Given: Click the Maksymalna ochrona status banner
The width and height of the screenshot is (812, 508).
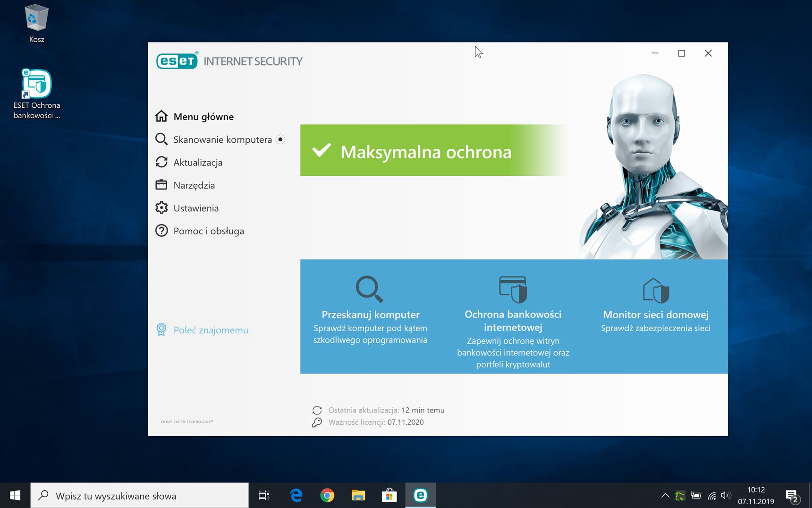Looking at the screenshot, I should click(434, 150).
